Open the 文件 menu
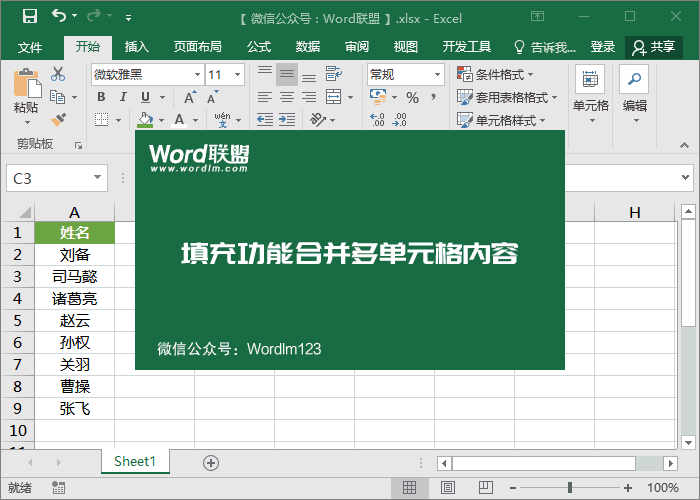700x500 pixels. [30, 47]
